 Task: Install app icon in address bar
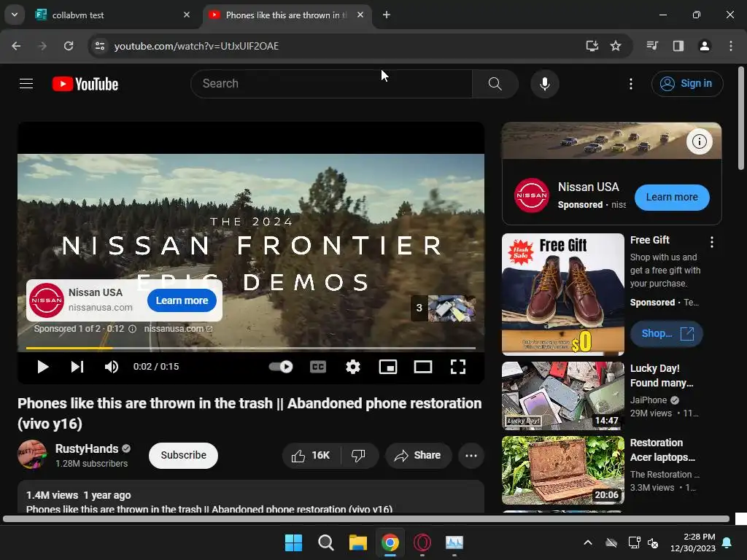pyautogui.click(x=592, y=46)
